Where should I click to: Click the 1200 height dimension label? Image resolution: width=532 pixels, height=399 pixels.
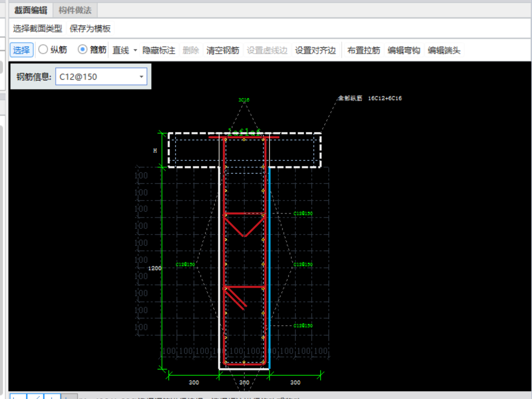pos(154,268)
